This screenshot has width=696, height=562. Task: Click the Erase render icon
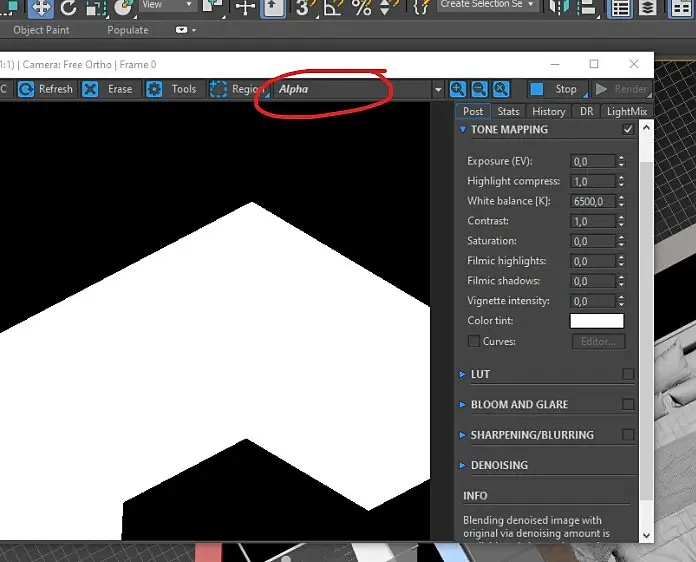tap(90, 89)
